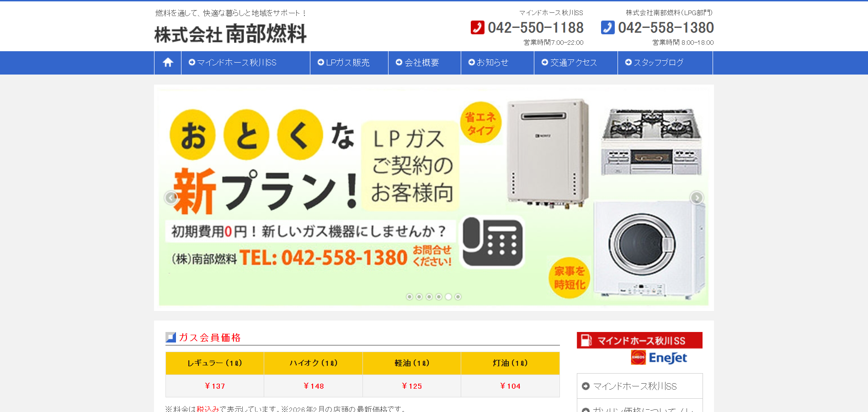The image size is (868, 412).
Task: Click the blue phone icon for 042-558-1380
Action: [607, 27]
